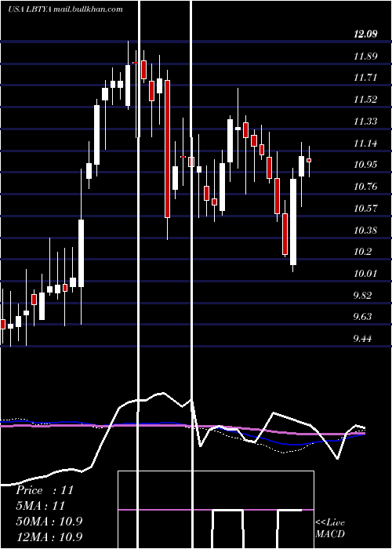Select the 11.89 price axis label

[x=365, y=56]
